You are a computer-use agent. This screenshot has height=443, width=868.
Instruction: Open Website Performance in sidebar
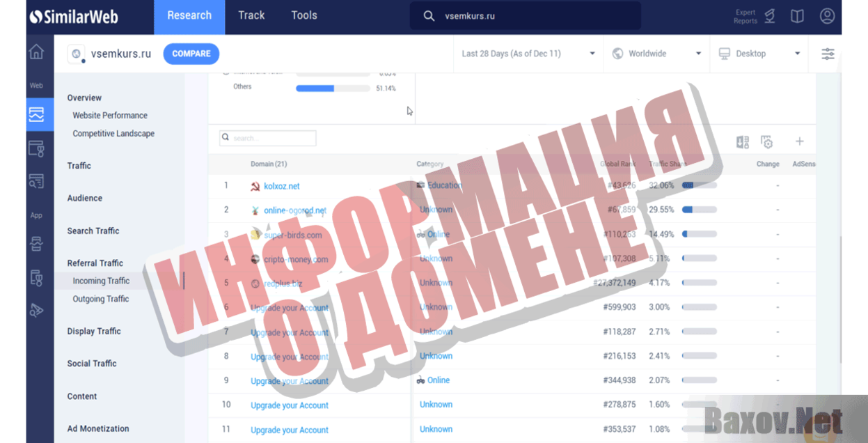110,116
